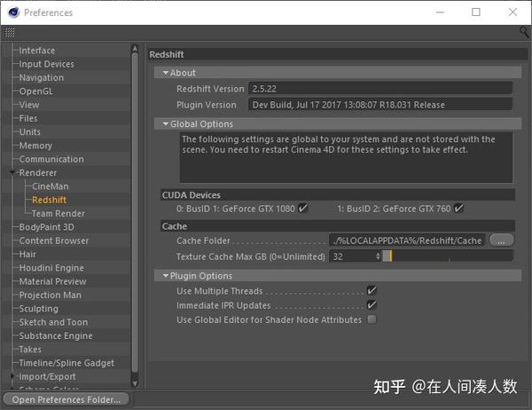Browse for cache folder with ... button
This screenshot has width=532, height=410.
[502, 240]
